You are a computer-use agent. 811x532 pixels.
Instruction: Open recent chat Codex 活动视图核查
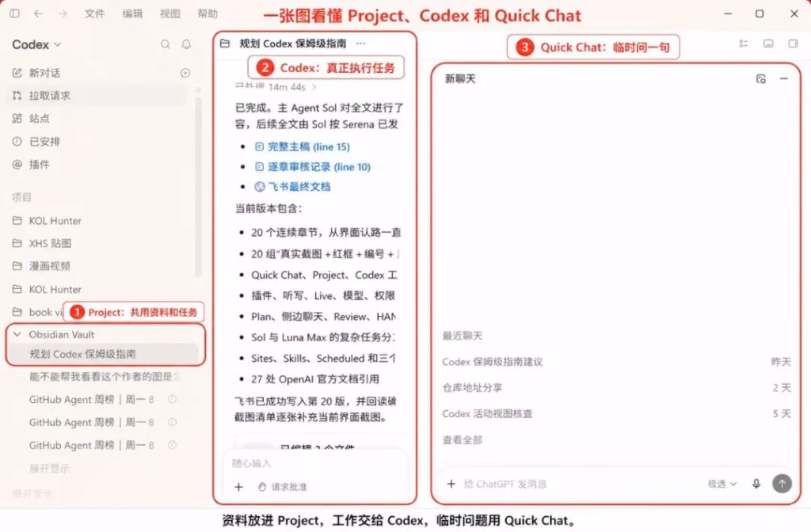(x=616, y=413)
